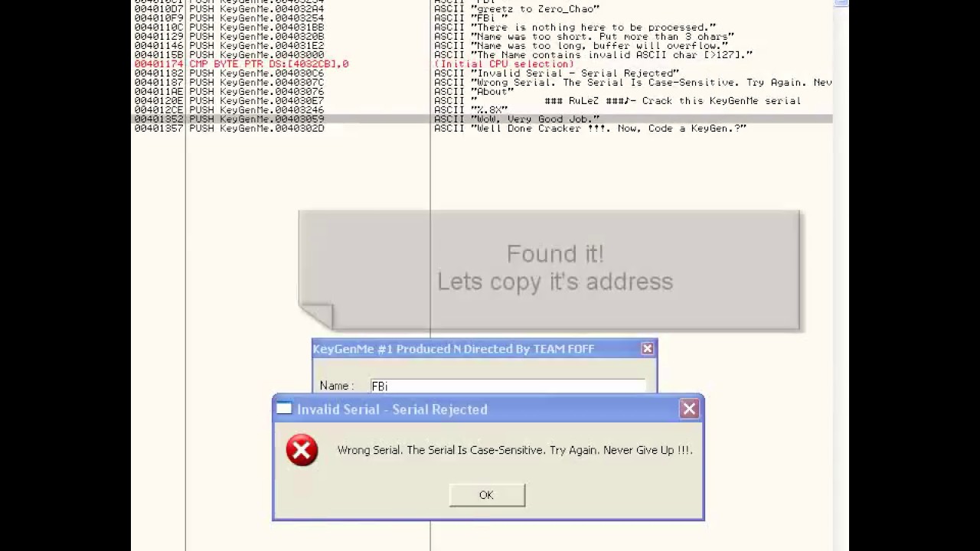The height and width of the screenshot is (551, 980).
Task: Click address 004012CE
Action: (x=158, y=110)
